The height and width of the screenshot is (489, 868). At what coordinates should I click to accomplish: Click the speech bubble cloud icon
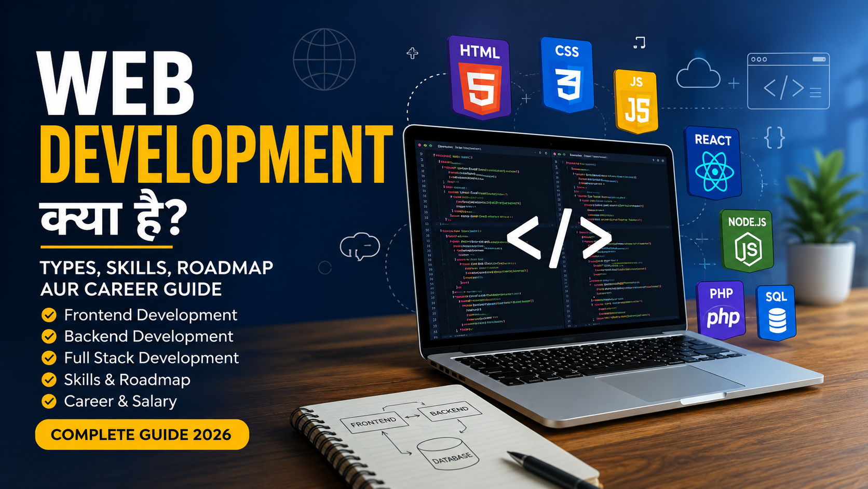click(360, 246)
